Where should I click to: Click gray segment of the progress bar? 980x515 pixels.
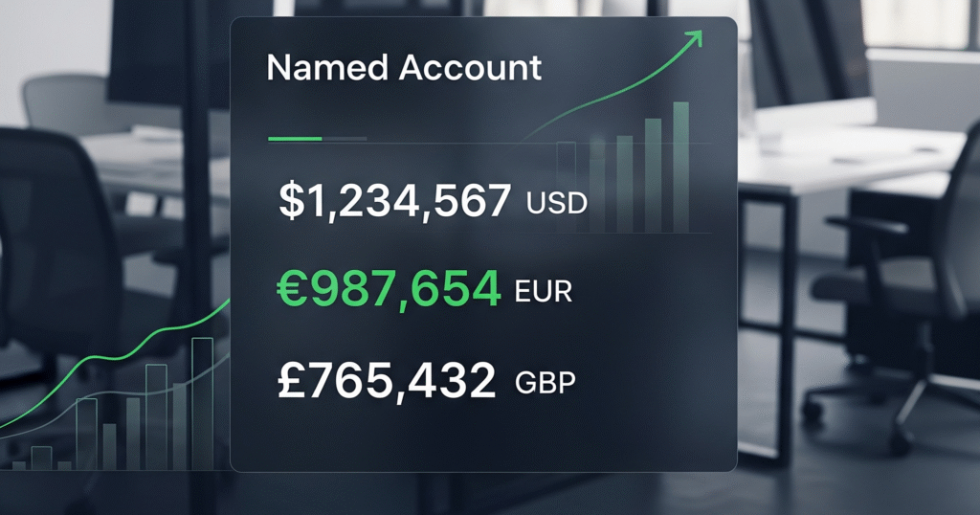point(344,139)
